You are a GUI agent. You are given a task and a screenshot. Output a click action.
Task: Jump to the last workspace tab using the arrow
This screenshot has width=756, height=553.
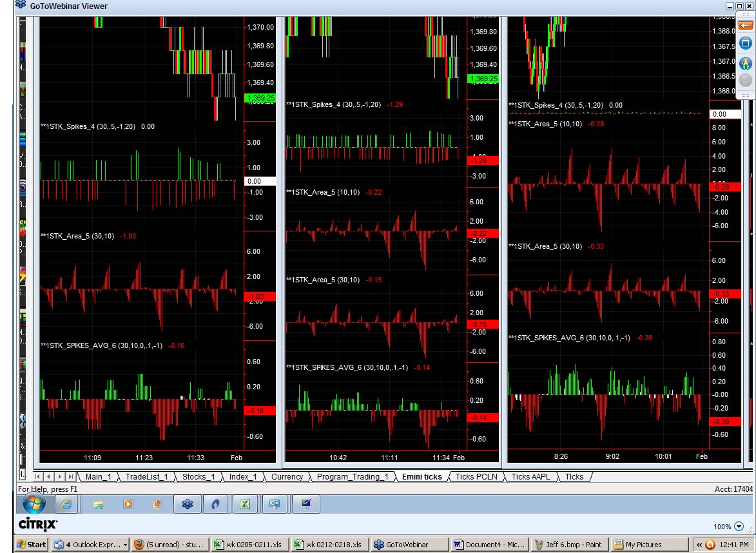[x=70, y=477]
